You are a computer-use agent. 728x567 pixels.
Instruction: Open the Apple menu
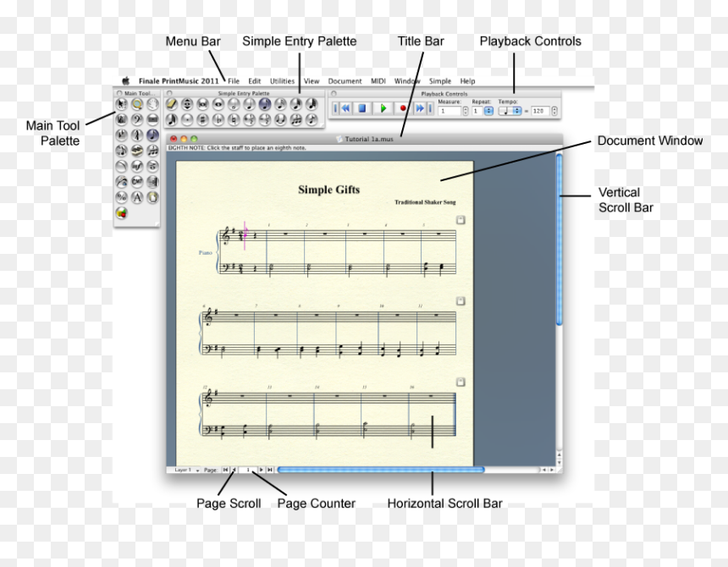pyautogui.click(x=126, y=80)
